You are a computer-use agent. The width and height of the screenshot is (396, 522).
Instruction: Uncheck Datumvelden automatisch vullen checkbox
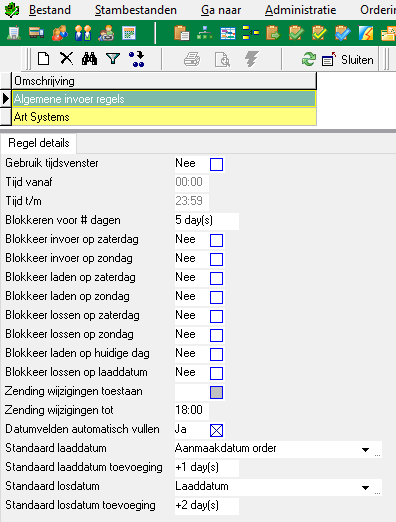click(x=216, y=430)
